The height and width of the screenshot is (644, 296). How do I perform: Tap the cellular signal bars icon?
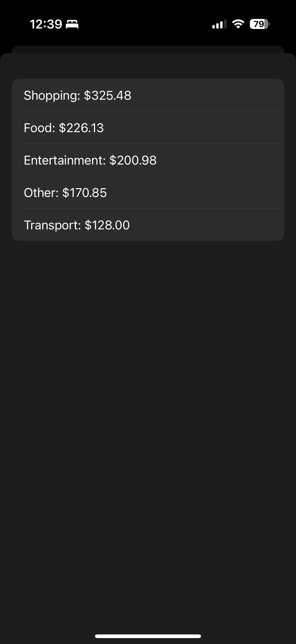(219, 24)
